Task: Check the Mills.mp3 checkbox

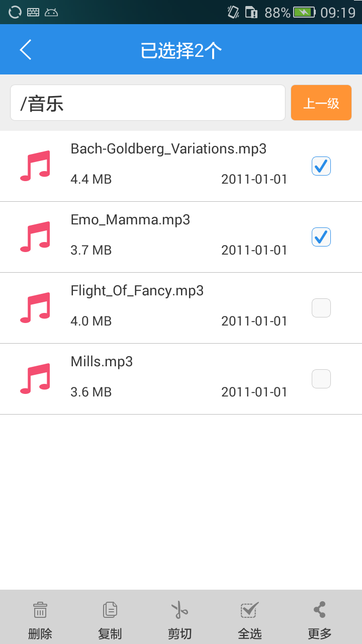Action: (321, 379)
